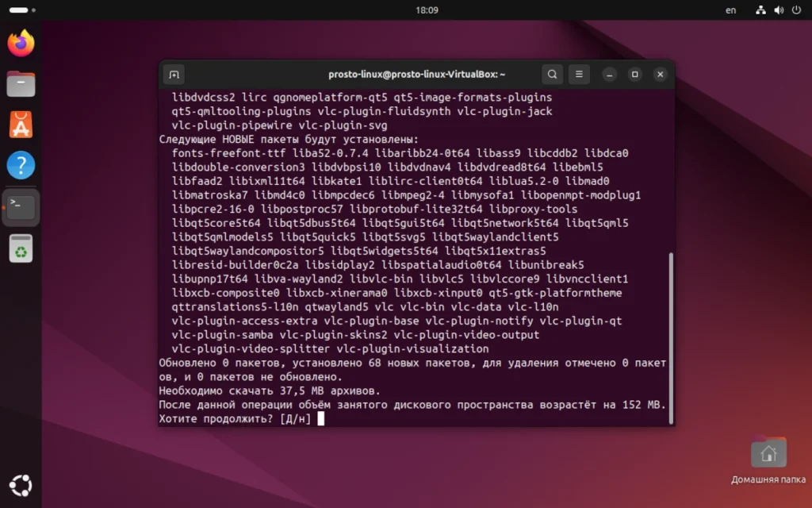The image size is (812, 508).
Task: Click the package name 'libresid-builder0c2a'
Action: [x=235, y=265]
